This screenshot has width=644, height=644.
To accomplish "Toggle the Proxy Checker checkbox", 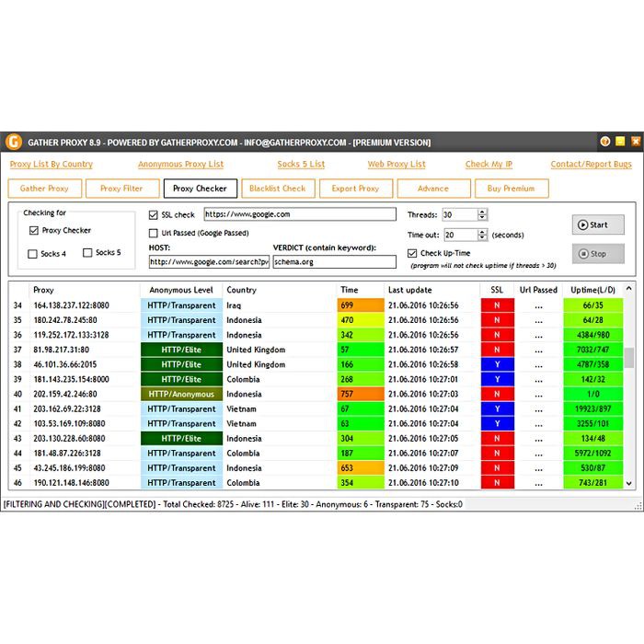I will [34, 231].
